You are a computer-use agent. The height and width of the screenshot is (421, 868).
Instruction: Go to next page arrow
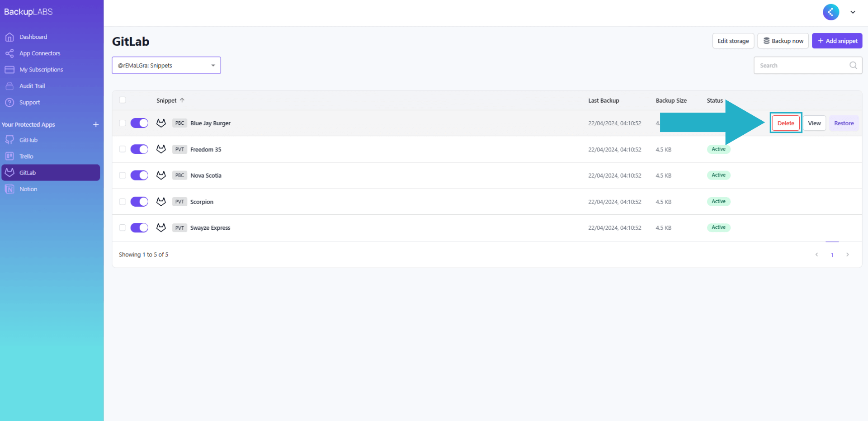pos(848,255)
